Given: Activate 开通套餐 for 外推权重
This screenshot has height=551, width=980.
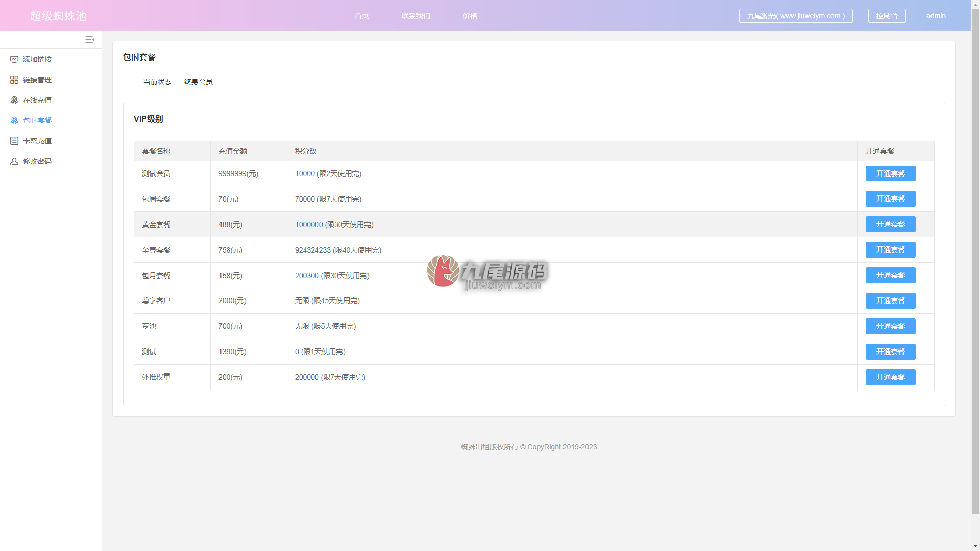Looking at the screenshot, I should [x=891, y=378].
